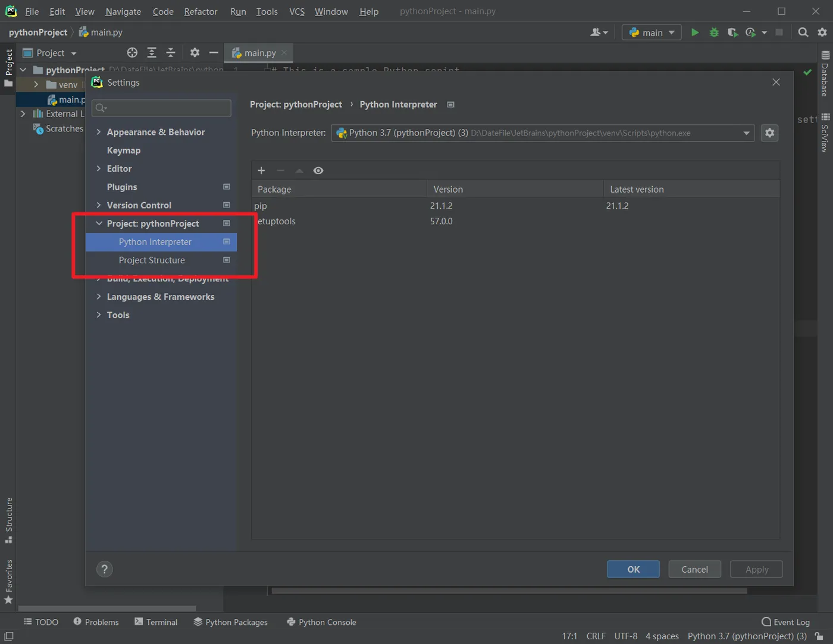Image resolution: width=833 pixels, height=644 pixels.
Task: Open the Problems tool window
Action: pyautogui.click(x=96, y=622)
